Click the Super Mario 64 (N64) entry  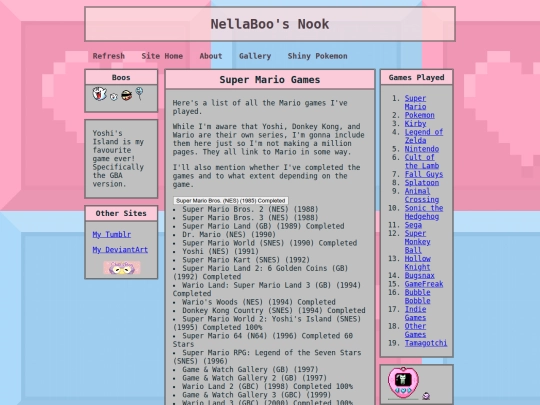pyautogui.click(x=263, y=340)
